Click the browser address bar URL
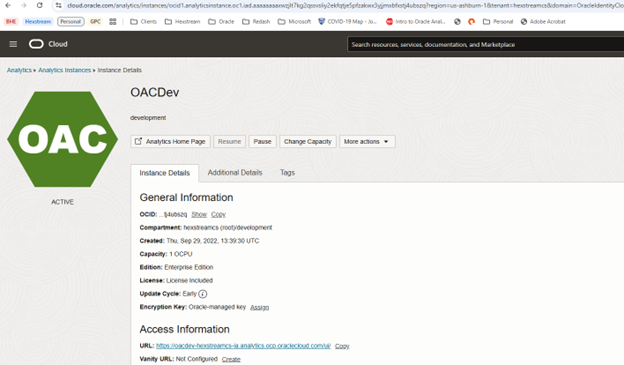The height and width of the screenshot is (365, 624). coord(344,6)
